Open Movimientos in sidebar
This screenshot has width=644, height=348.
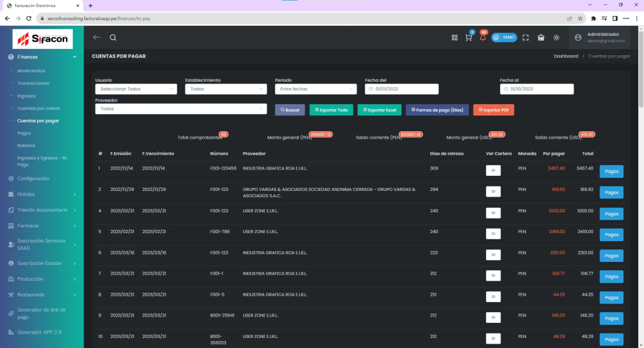click(x=31, y=70)
